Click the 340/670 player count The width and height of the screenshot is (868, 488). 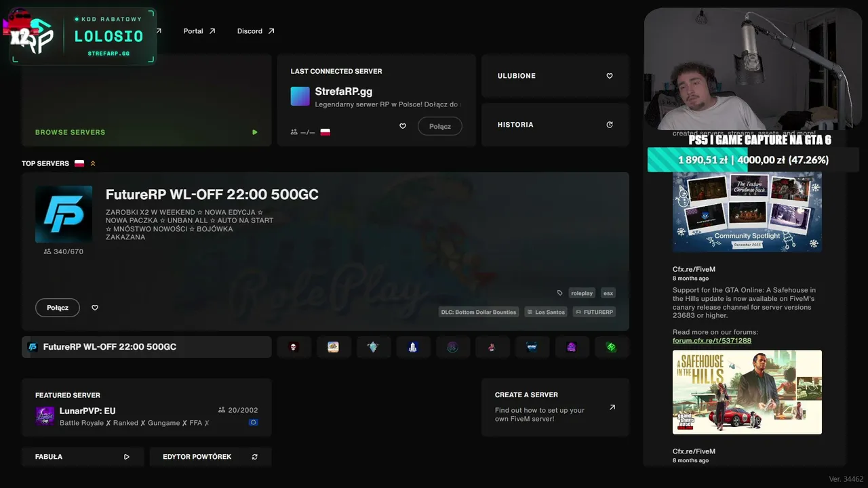(64, 251)
